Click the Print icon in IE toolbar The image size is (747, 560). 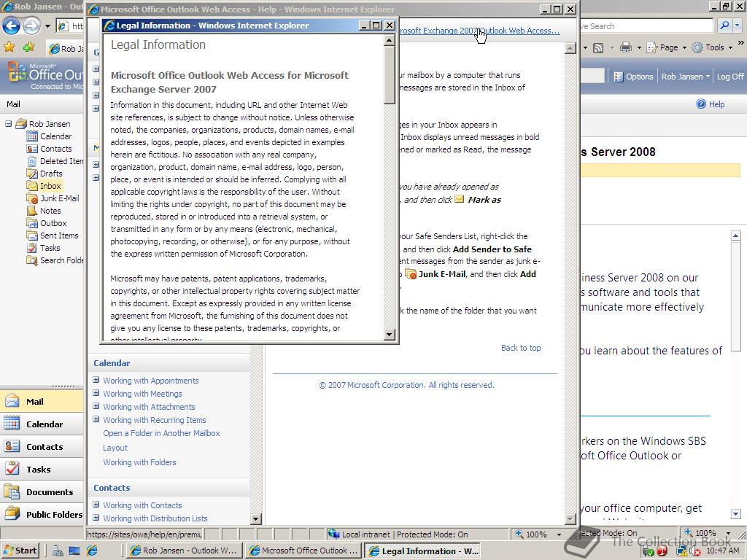pyautogui.click(x=626, y=47)
